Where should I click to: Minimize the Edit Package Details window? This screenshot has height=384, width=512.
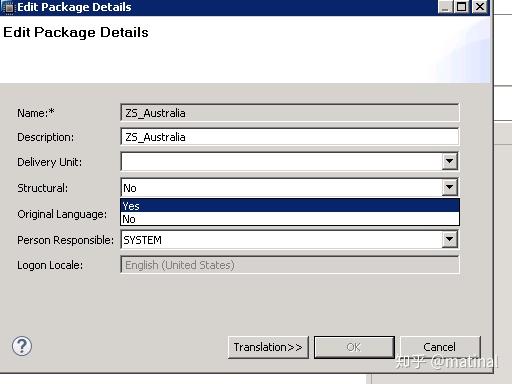pos(445,7)
